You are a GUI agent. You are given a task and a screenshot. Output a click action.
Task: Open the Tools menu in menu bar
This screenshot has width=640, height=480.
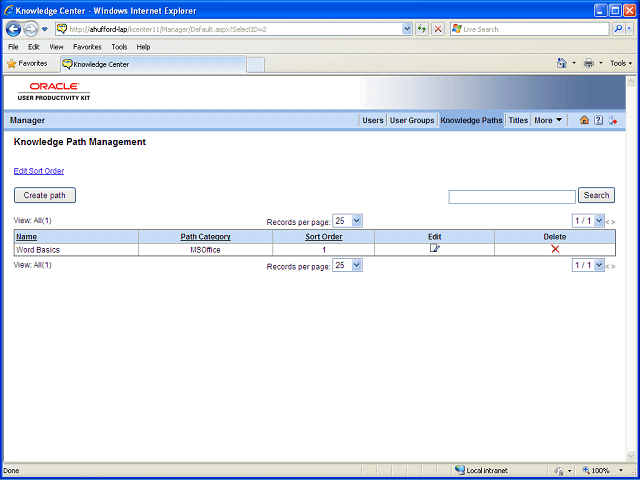(x=119, y=47)
